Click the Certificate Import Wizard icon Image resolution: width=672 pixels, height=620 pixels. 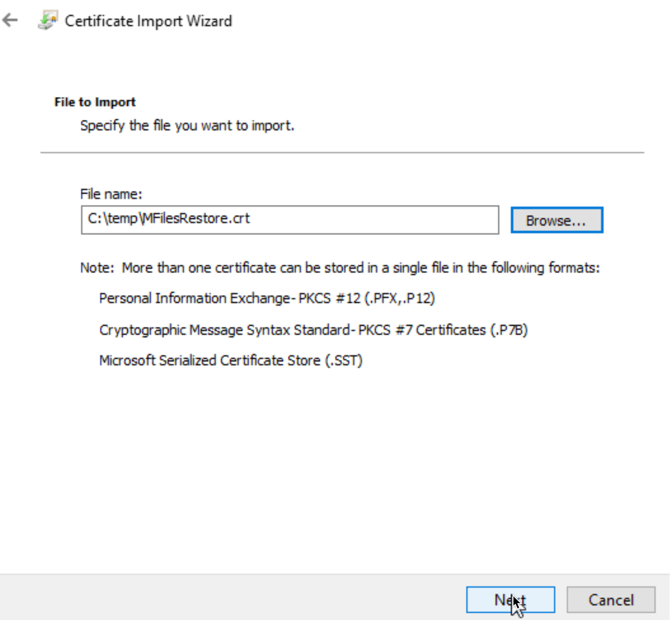(48, 20)
